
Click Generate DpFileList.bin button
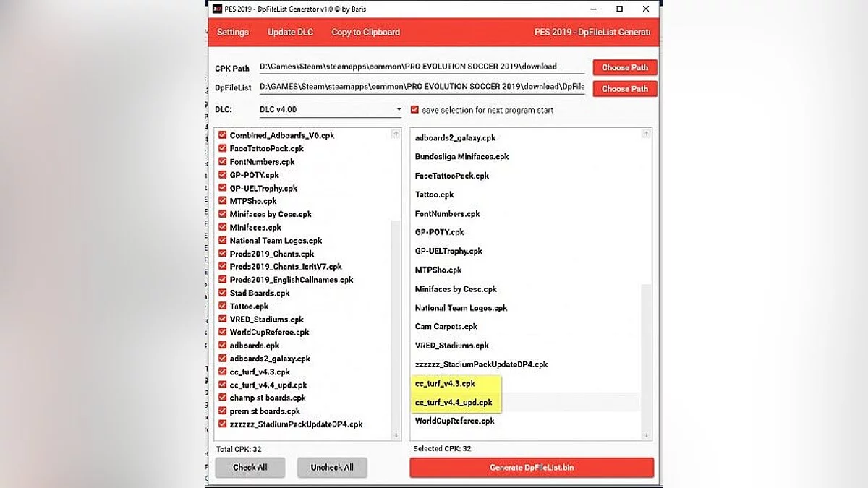532,467
